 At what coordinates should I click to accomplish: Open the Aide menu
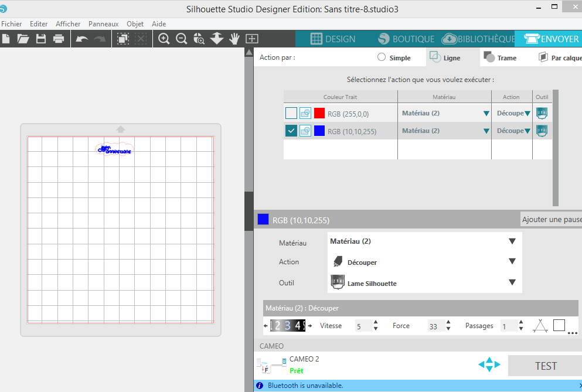click(159, 24)
